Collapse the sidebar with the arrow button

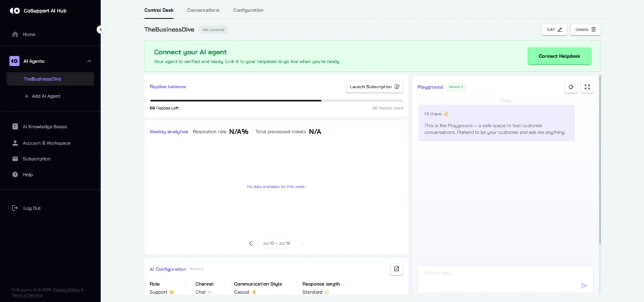[x=100, y=30]
